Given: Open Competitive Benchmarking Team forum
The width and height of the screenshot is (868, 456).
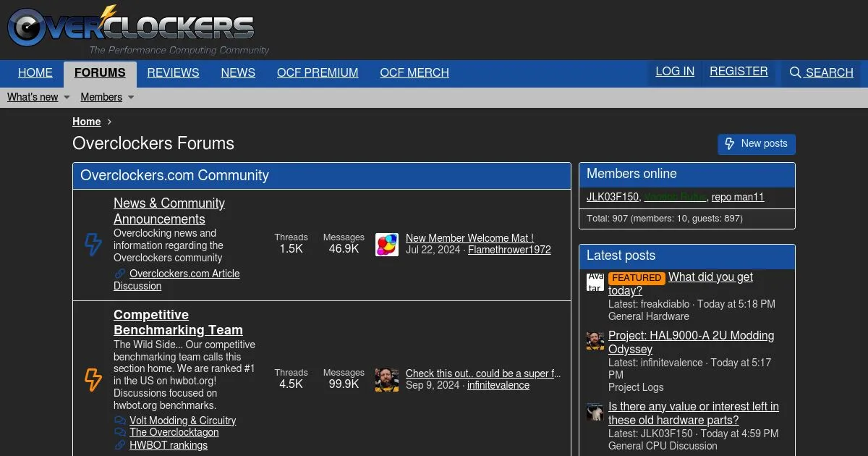Looking at the screenshot, I should [x=178, y=322].
